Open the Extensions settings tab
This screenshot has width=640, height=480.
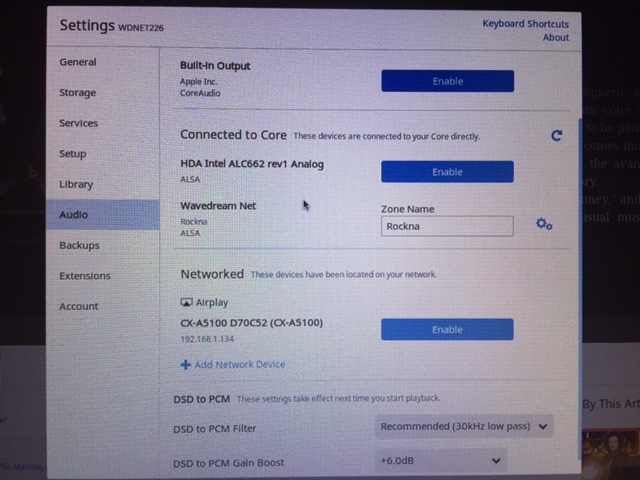85,276
